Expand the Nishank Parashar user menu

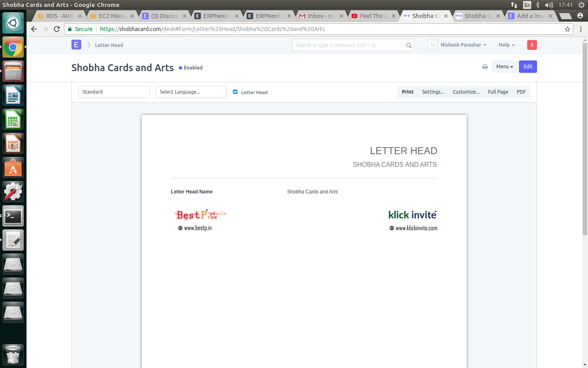pos(463,45)
